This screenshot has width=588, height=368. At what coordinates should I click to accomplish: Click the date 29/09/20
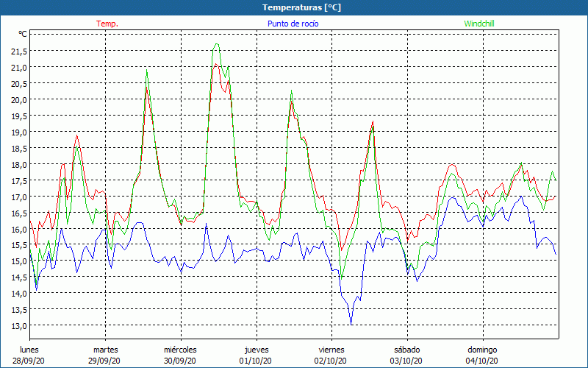[x=104, y=361]
